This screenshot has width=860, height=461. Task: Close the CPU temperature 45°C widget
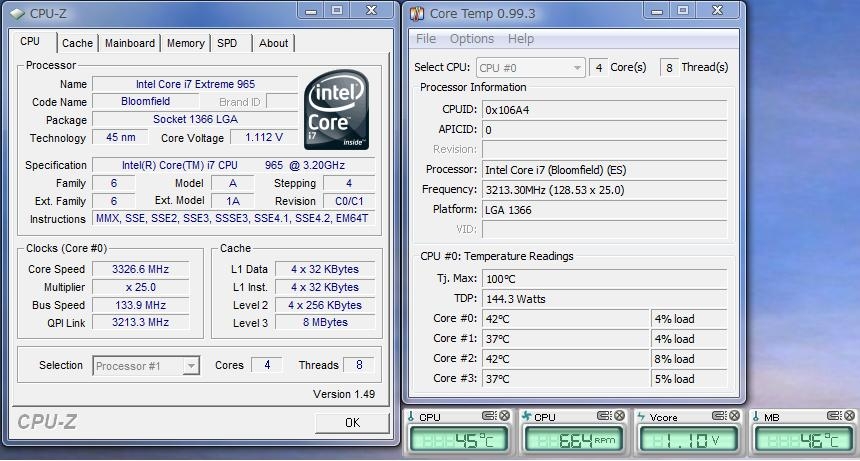point(504,416)
